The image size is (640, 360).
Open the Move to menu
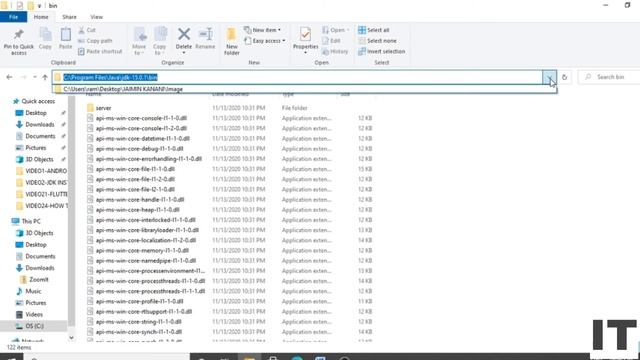tap(139, 41)
